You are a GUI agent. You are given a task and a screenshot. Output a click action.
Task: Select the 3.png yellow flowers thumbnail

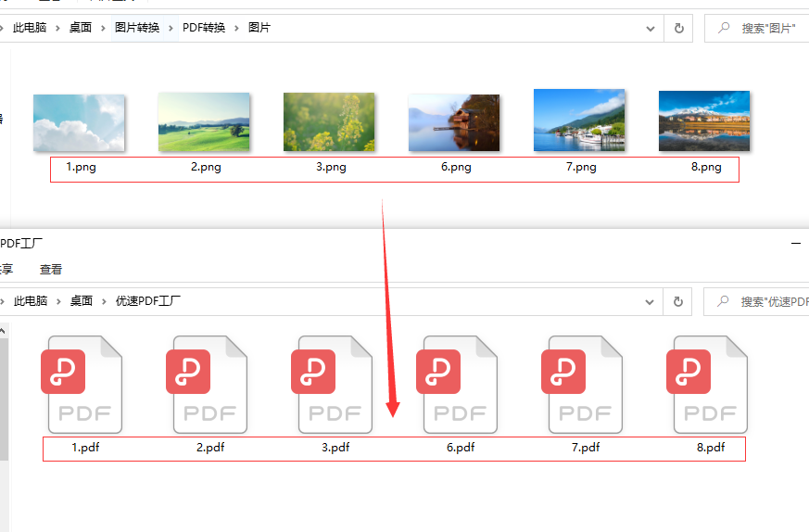(x=329, y=121)
